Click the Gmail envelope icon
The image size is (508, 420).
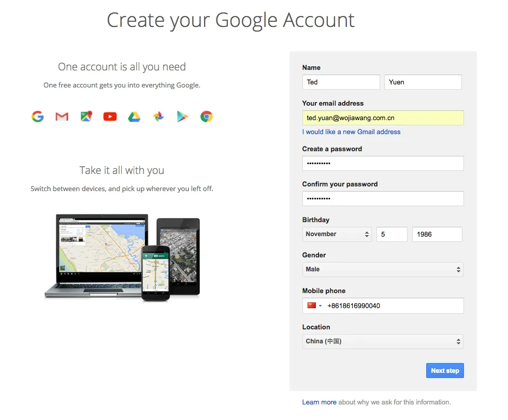click(x=62, y=117)
